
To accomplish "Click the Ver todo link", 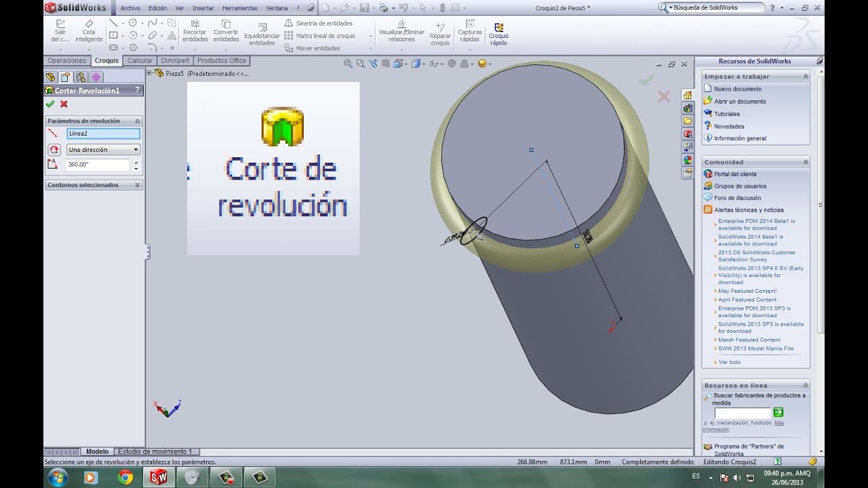I will [730, 362].
